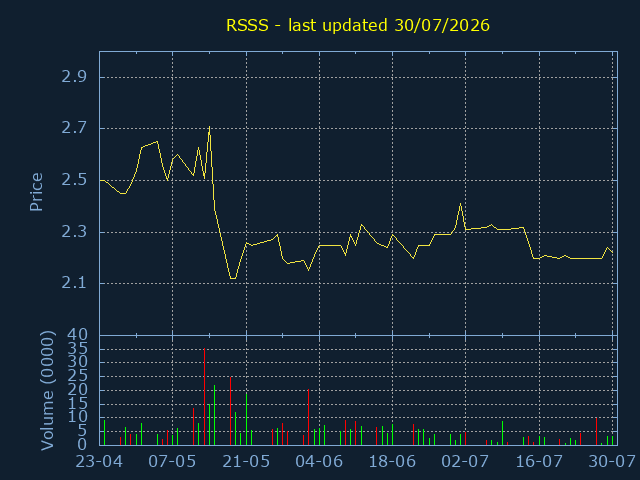The width and height of the screenshot is (640, 480).
Task: Click the 02-07 date axis label
Action: click(x=465, y=462)
